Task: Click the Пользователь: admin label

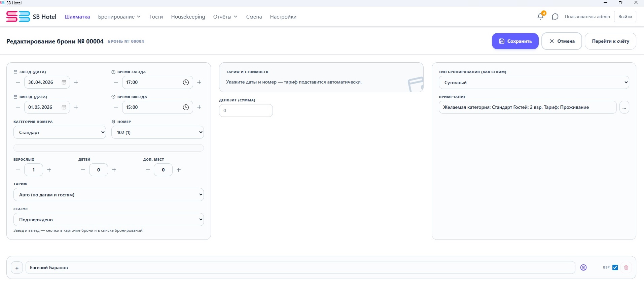Action: point(587,17)
